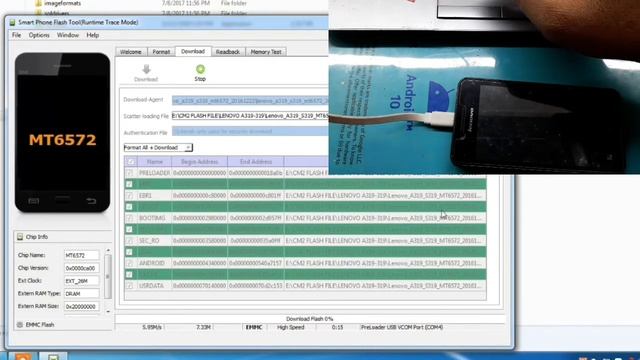The width and height of the screenshot is (640, 360).
Task: Click the USRDATA row begin address cell
Action: coord(200,286)
